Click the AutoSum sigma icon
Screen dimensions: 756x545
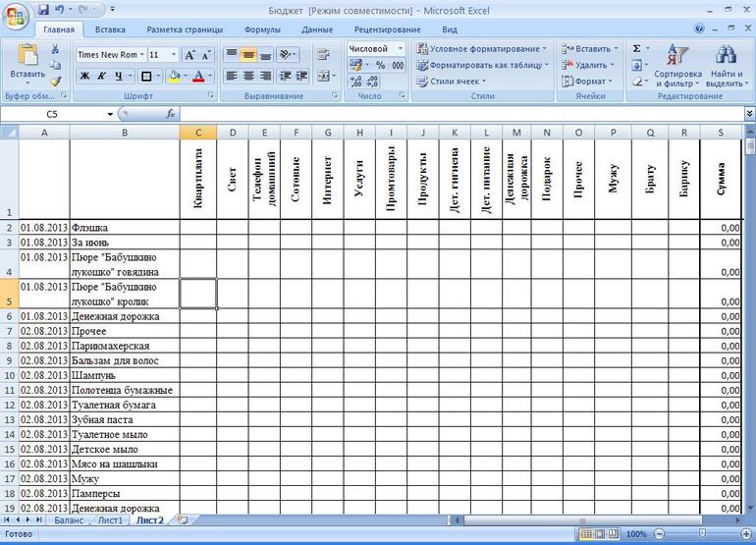pos(636,48)
